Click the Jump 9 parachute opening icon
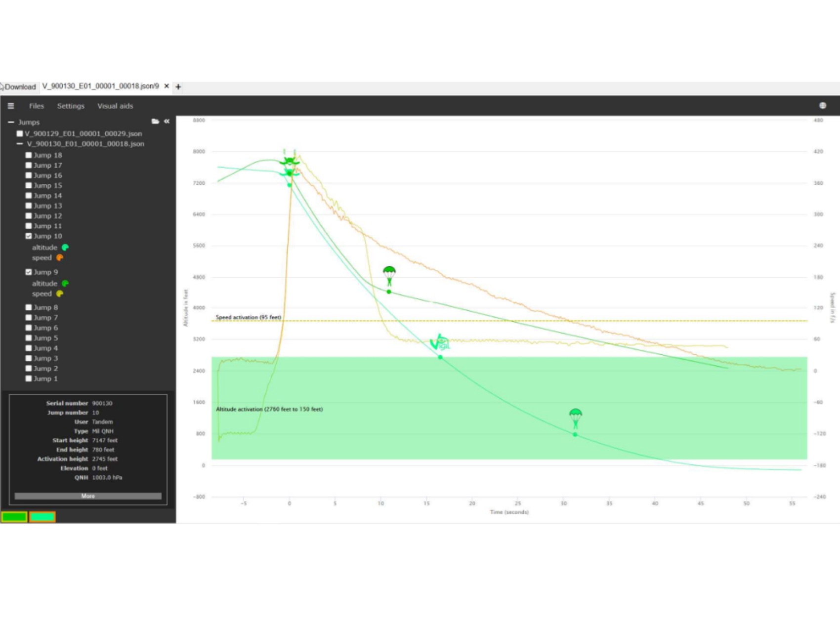840x630 pixels. [389, 276]
